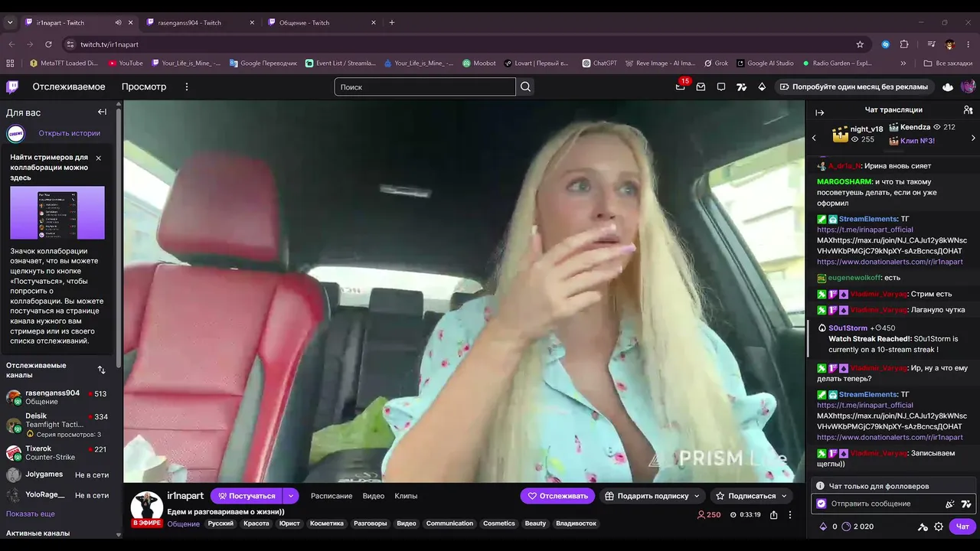Image resolution: width=980 pixels, height=551 pixels.
Task: Open the channel Расписание tab
Action: [332, 496]
